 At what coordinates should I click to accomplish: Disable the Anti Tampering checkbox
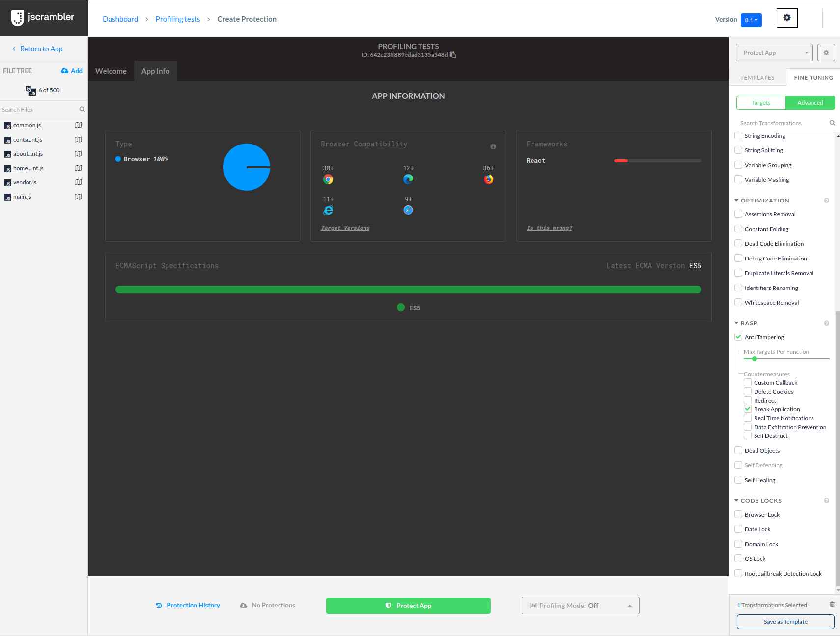(738, 336)
